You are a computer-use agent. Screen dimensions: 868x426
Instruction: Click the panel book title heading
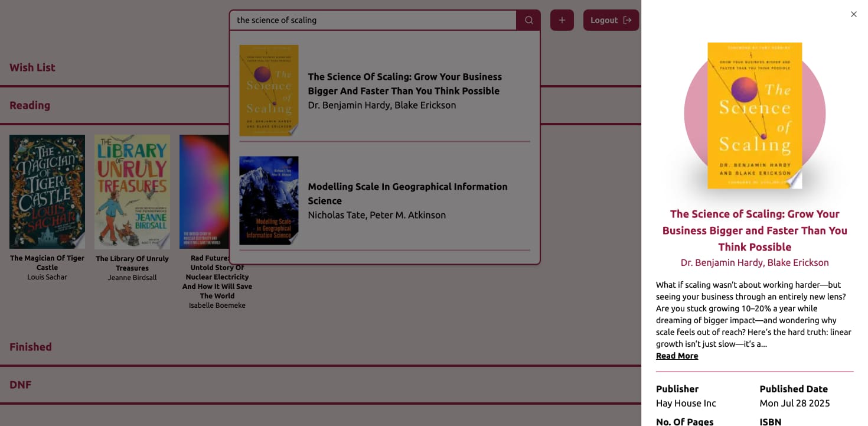click(x=755, y=230)
